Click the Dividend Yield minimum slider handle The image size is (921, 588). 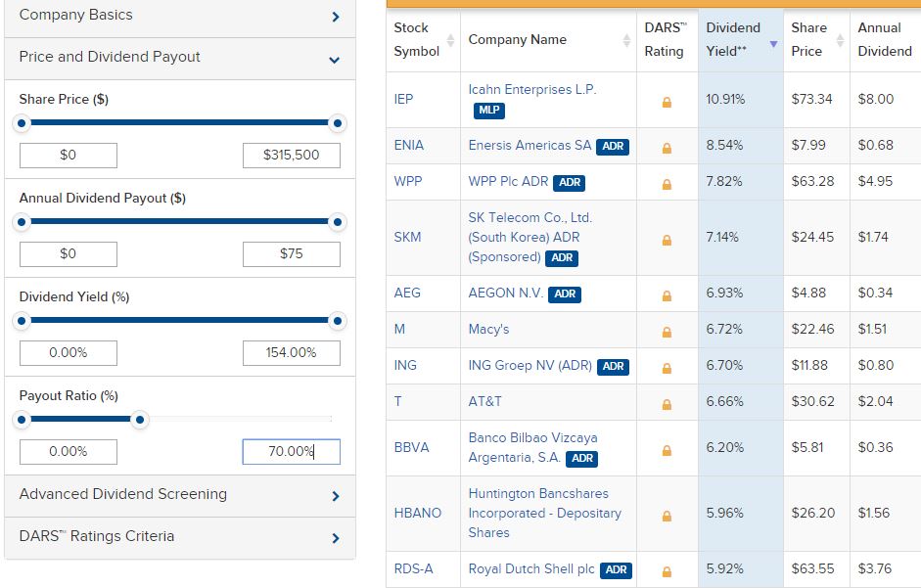point(22,321)
